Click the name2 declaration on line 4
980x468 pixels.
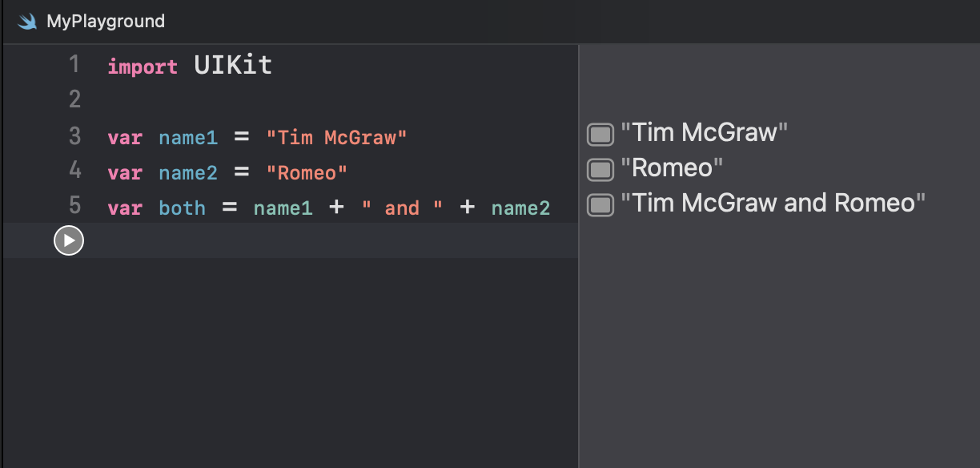(188, 173)
